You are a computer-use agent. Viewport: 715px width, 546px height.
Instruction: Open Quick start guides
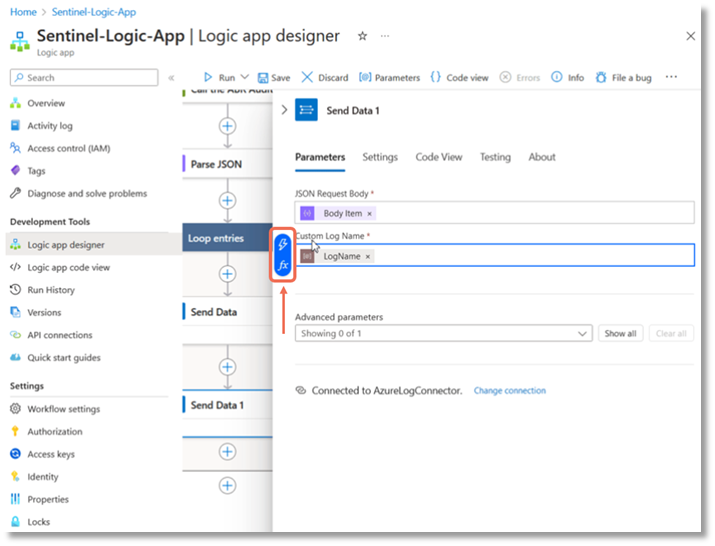(x=63, y=358)
